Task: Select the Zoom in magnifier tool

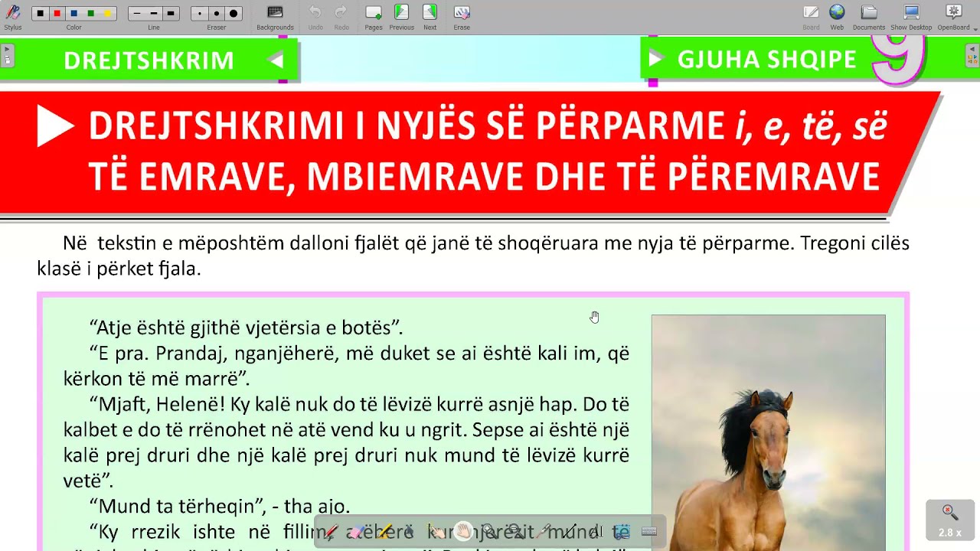Action: pyautogui.click(x=490, y=532)
